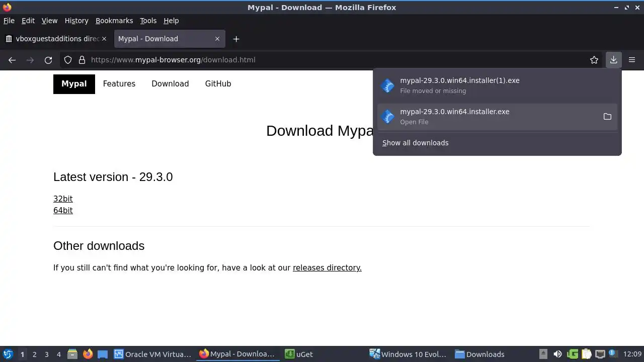Open the Edit menu
The width and height of the screenshot is (644, 362).
tap(28, 21)
